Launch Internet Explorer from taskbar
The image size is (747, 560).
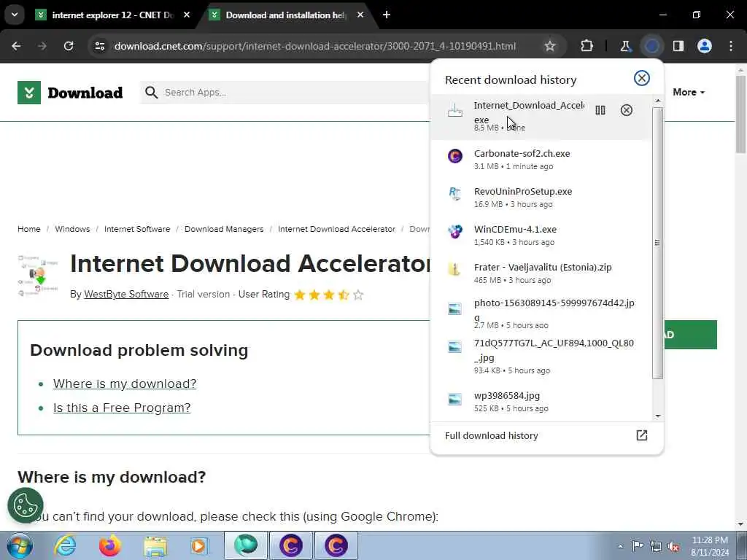[x=65, y=545]
